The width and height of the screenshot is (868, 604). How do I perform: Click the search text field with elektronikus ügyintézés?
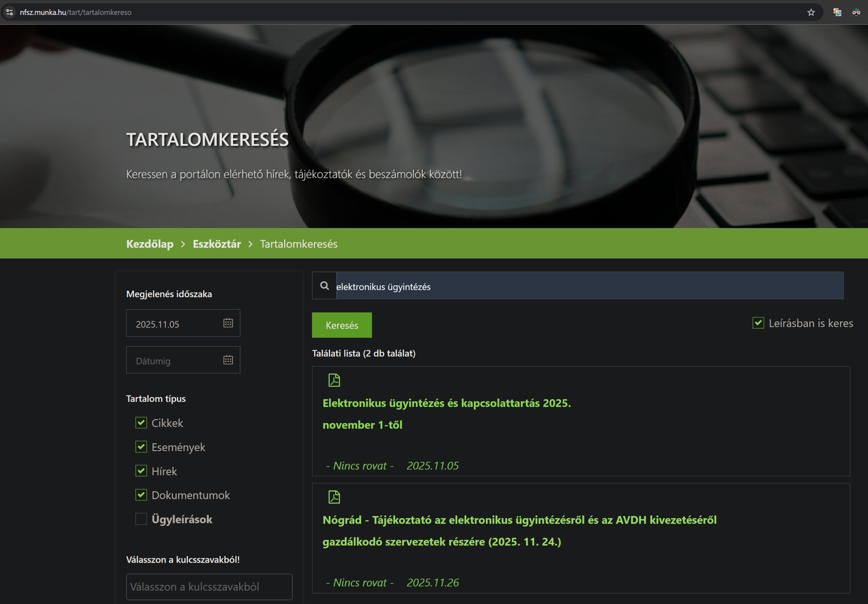click(x=589, y=286)
